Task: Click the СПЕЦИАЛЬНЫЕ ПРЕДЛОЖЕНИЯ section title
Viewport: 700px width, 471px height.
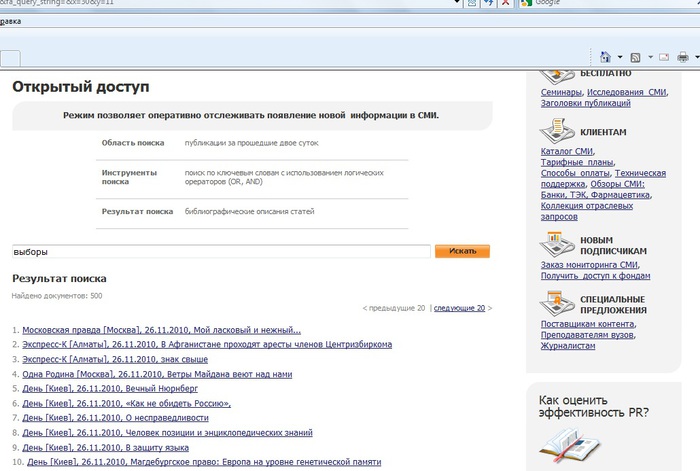Action: pos(613,304)
